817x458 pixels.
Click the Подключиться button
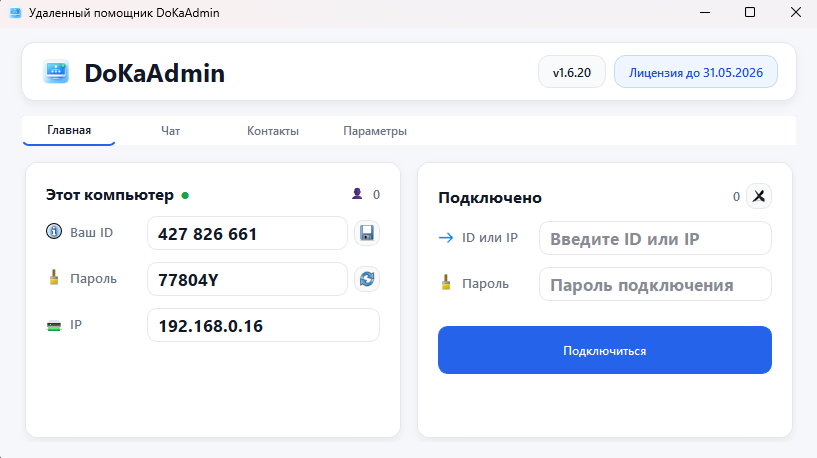[x=604, y=350]
